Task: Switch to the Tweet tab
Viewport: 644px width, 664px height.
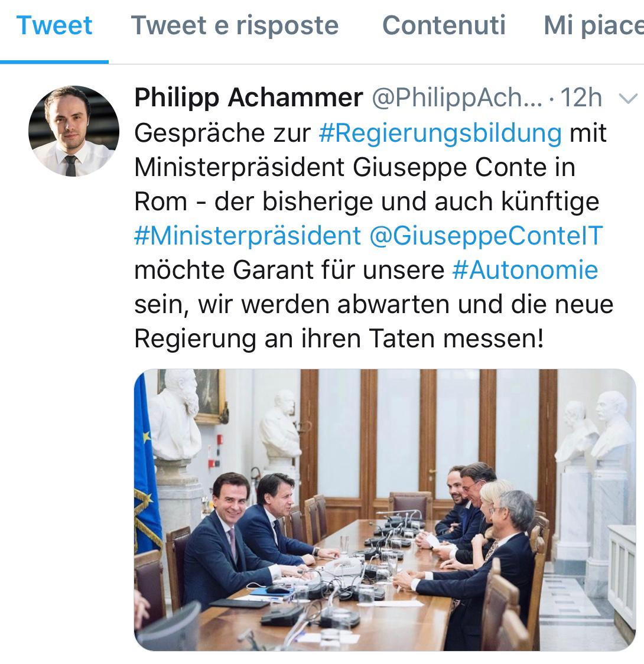Action: click(54, 25)
